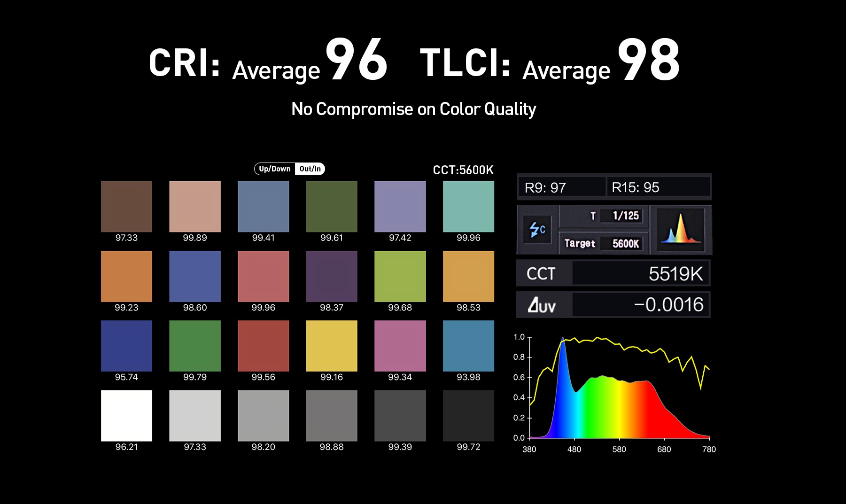Click the teal swatch labeled 99.96

tap(468, 206)
